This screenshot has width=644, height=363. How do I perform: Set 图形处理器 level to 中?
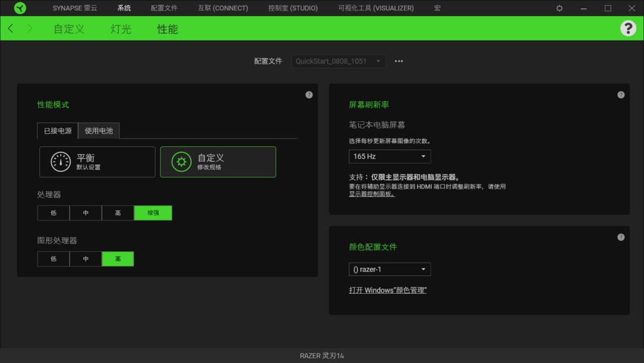85,259
